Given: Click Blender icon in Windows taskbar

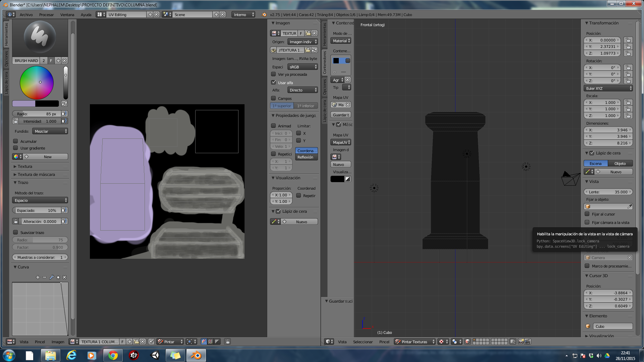Looking at the screenshot, I should tap(196, 355).
